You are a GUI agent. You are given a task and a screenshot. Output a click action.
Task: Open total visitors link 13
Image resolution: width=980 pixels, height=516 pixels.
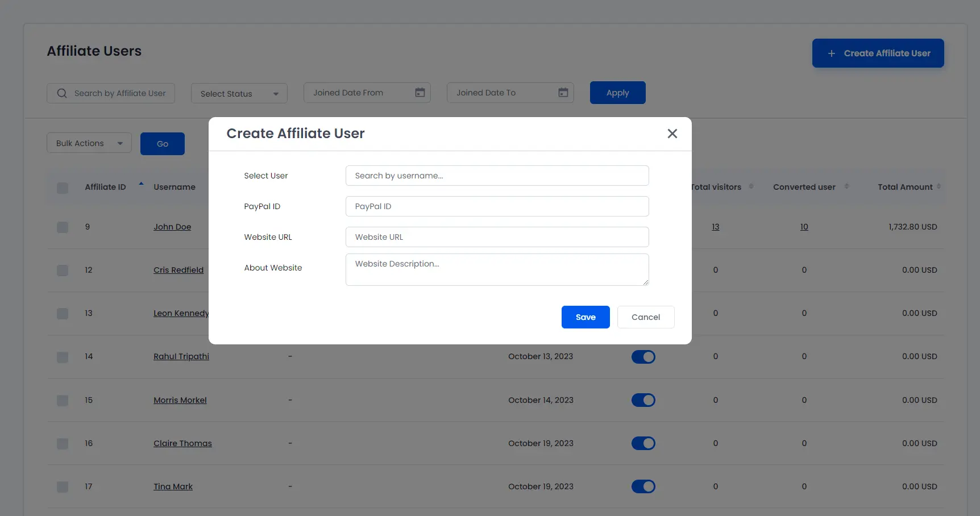tap(716, 227)
